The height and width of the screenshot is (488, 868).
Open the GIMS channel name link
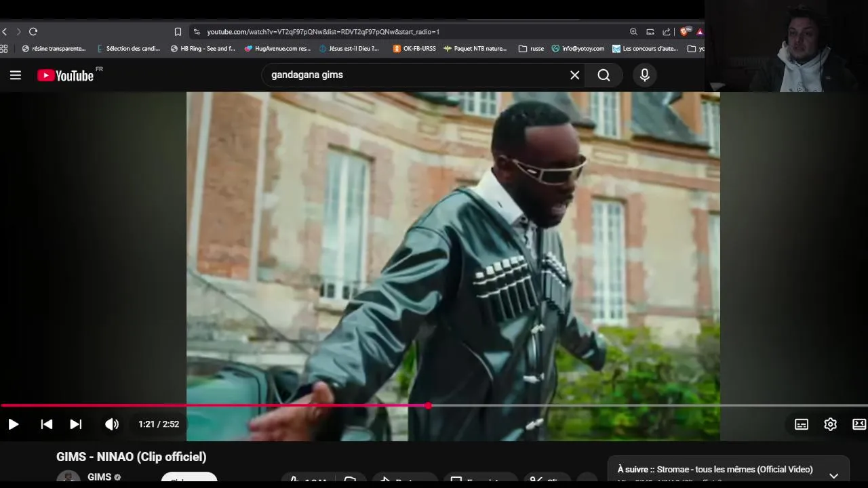(99, 477)
